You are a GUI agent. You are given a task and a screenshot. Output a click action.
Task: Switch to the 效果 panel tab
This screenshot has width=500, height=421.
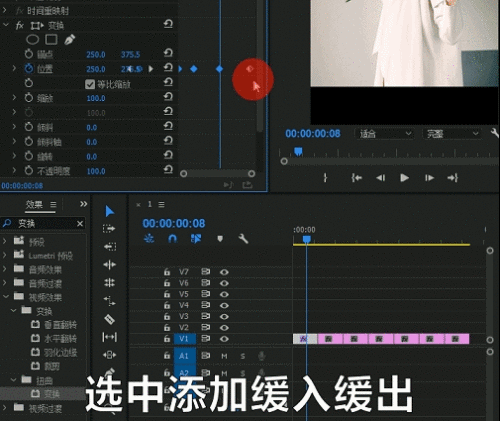(x=34, y=204)
